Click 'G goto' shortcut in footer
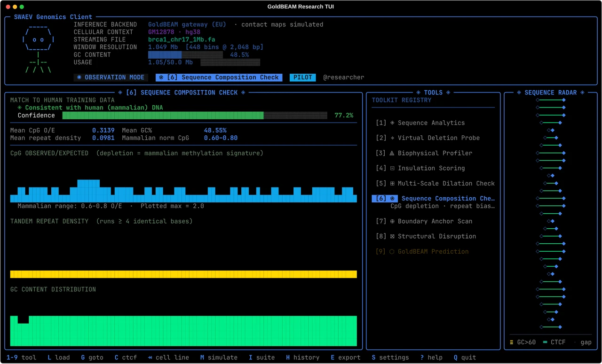 point(92,357)
